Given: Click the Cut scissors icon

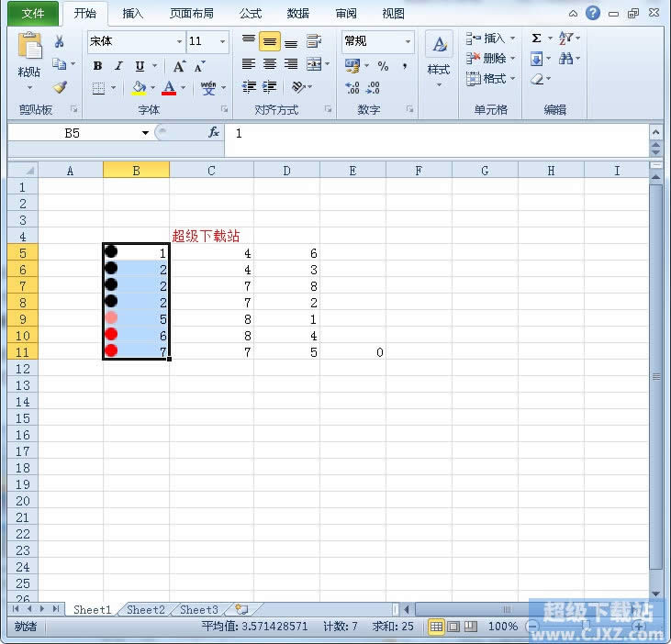Looking at the screenshot, I should click(59, 41).
